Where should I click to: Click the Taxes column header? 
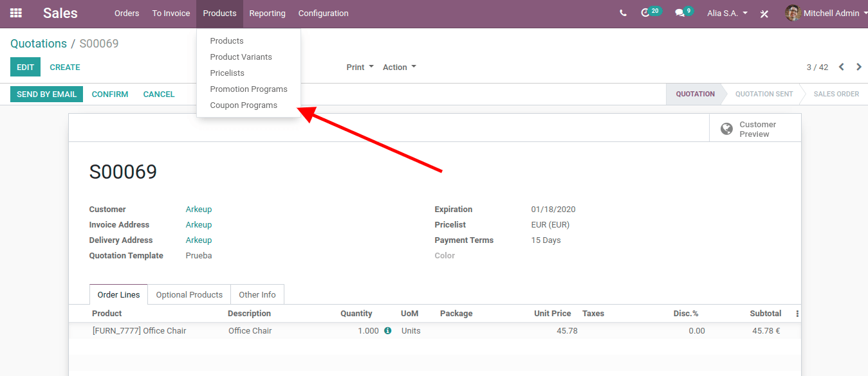click(593, 314)
